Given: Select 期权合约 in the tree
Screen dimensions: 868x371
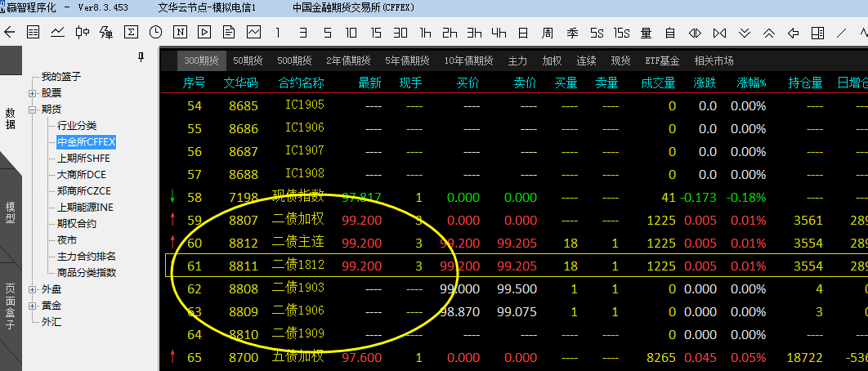Looking at the screenshot, I should [x=77, y=224].
